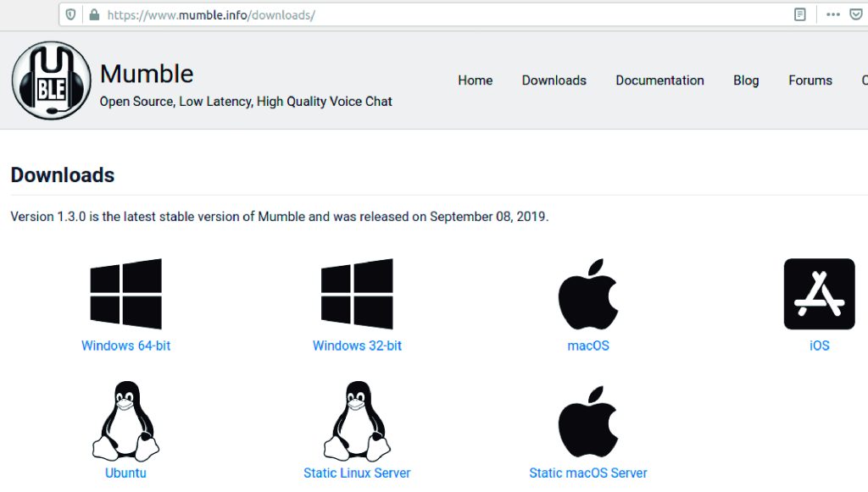Click the Tux penguin above Ubuntu

[126, 421]
